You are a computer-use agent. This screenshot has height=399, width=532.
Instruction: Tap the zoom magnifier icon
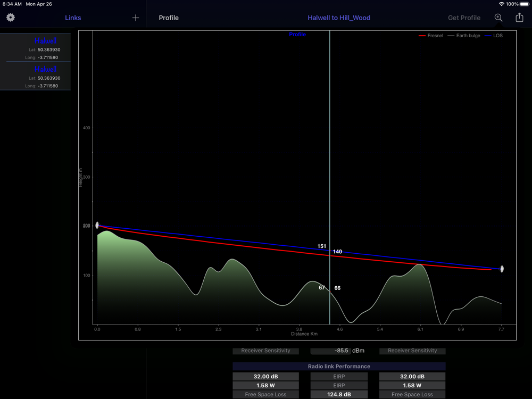click(498, 18)
